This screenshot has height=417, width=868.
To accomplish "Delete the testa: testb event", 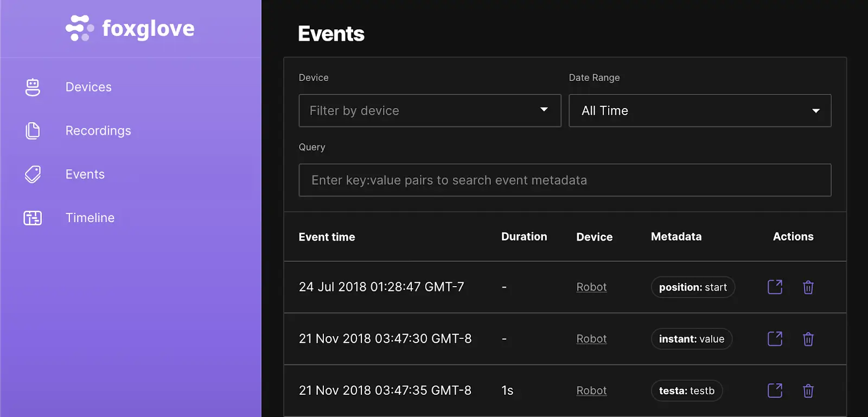I will (808, 391).
